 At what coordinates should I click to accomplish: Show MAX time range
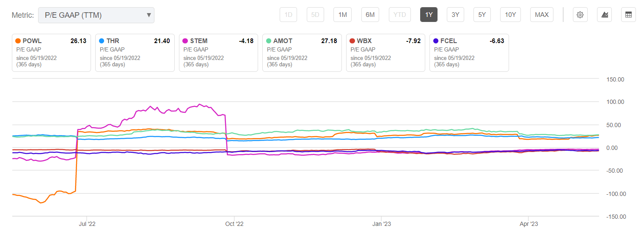[542, 15]
